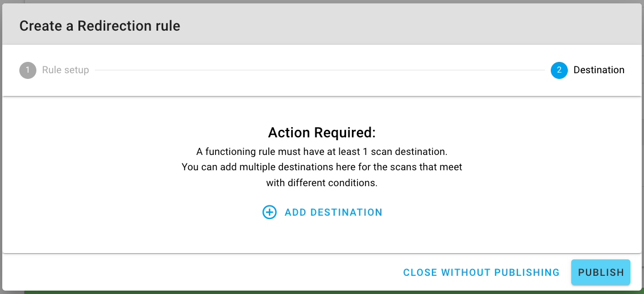
Task: Click empty footer area left of CLOSE WITHOUT PUBLISHING
Action: point(199,272)
